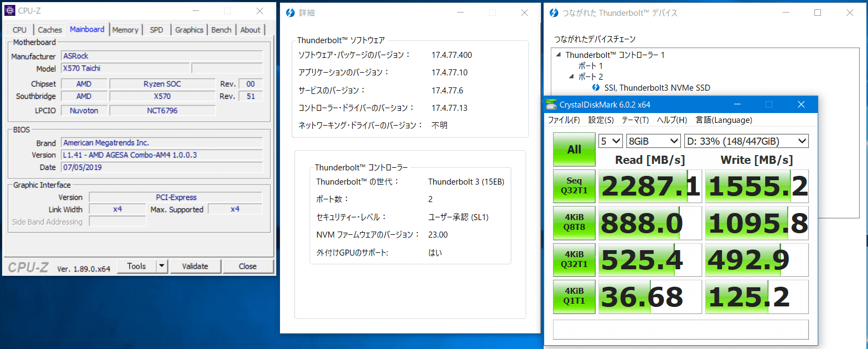Click the 4KiB Q1T1 write result 125.2

tap(757, 297)
